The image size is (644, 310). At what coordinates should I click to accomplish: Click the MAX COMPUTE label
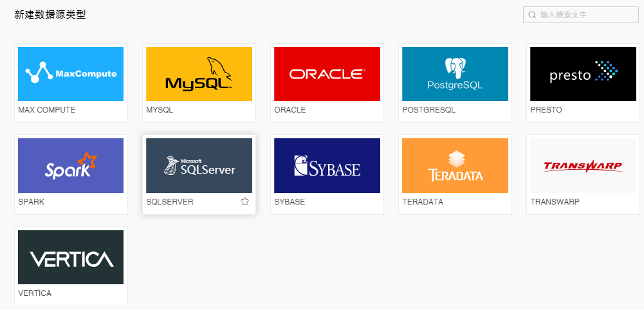tap(47, 110)
